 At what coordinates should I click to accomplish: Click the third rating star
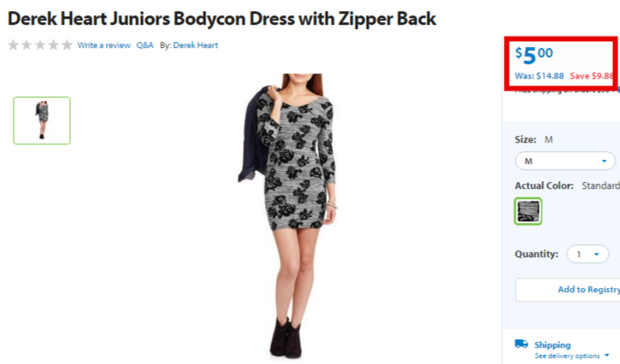pos(40,45)
